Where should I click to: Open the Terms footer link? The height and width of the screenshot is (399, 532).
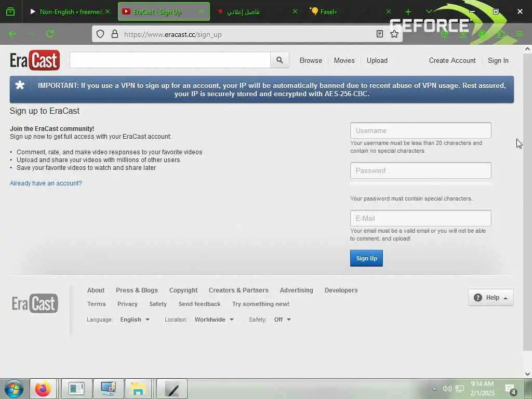click(96, 304)
